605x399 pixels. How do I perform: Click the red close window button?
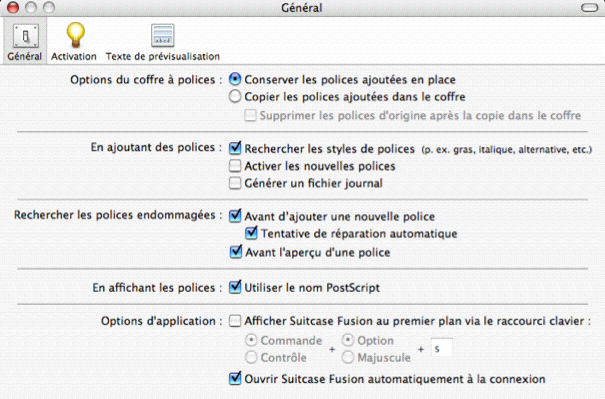(x=13, y=8)
